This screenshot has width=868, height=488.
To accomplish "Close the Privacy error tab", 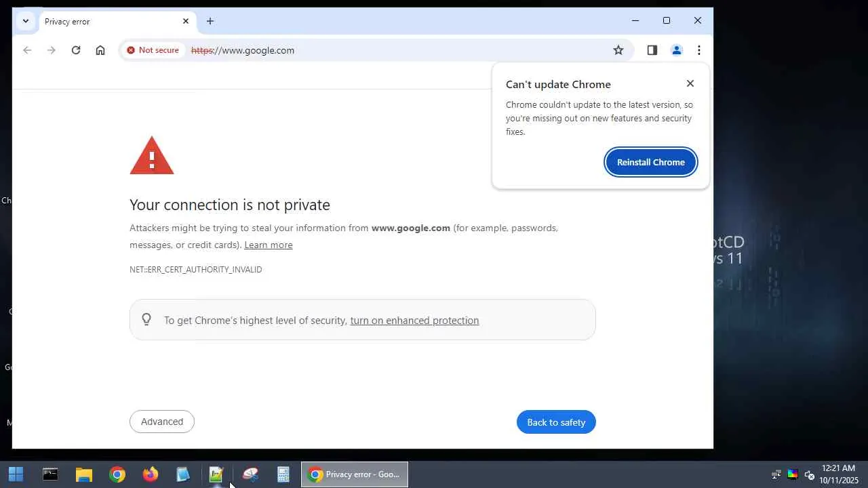I will (x=186, y=21).
